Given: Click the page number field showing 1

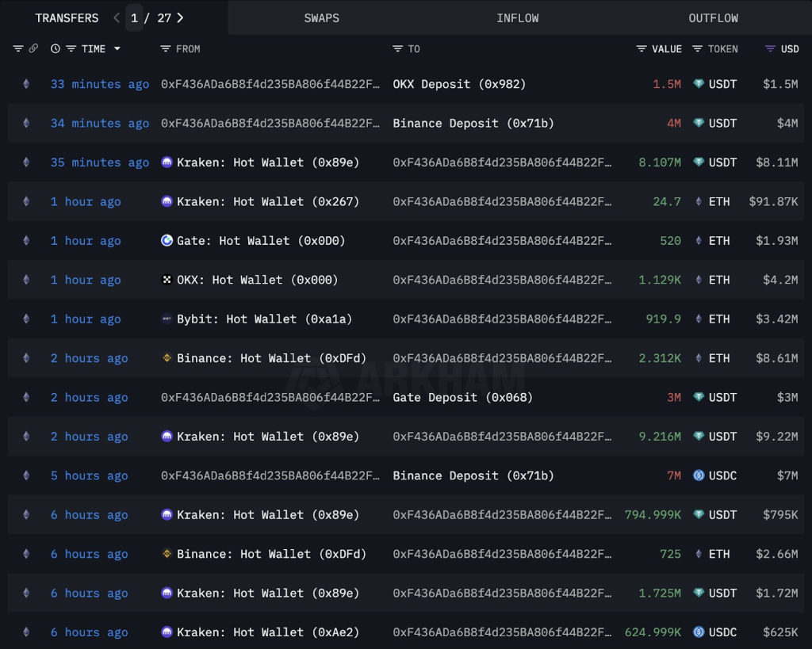Looking at the screenshot, I should [134, 18].
